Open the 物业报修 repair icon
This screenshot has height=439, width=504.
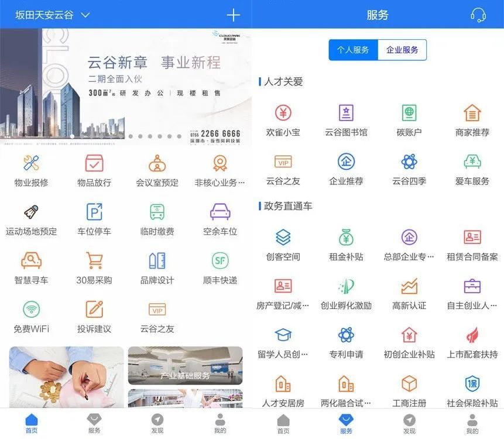tap(31, 163)
